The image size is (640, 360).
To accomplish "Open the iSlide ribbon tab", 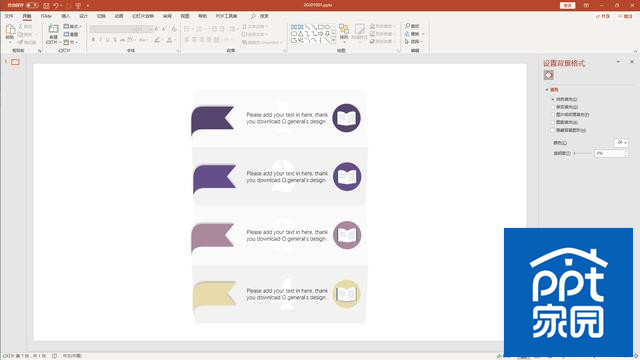I will pos(46,16).
